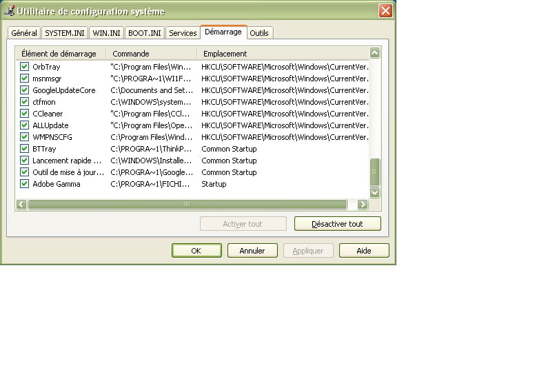This screenshot has height=392, width=537.
Task: Click the Activer tout button
Action: point(243,224)
